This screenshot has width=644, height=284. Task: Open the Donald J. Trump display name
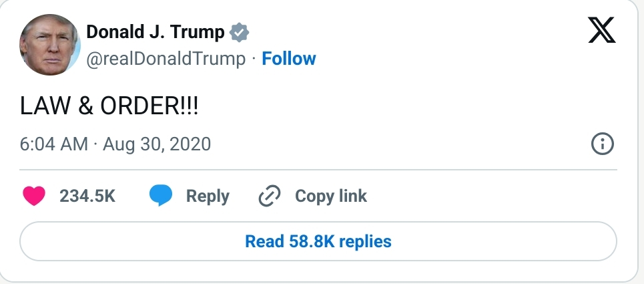click(x=155, y=32)
